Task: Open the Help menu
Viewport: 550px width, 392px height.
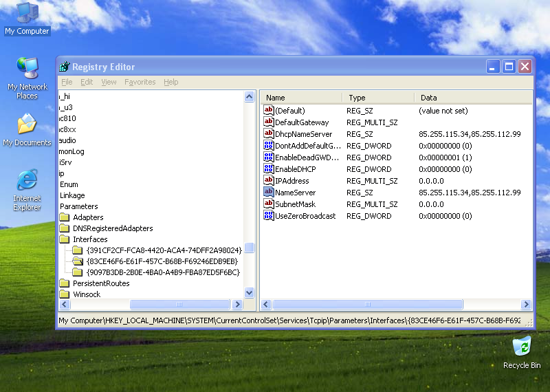Action: tap(170, 82)
